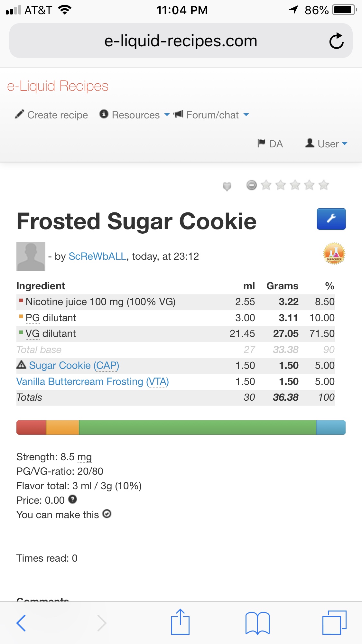Open Vanilla Buttercream Frosting (VTA) link
This screenshot has height=644, width=362.
pos(93,382)
